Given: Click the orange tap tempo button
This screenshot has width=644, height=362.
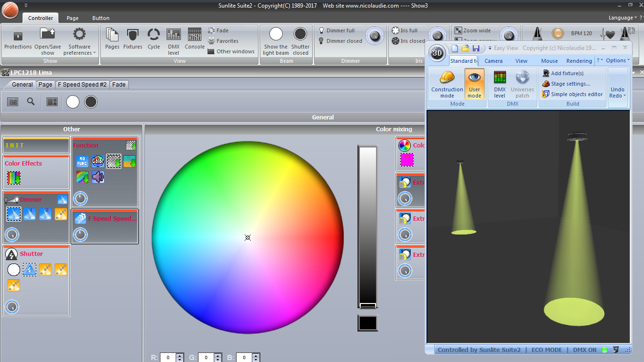Looking at the screenshot, I should point(558,33).
